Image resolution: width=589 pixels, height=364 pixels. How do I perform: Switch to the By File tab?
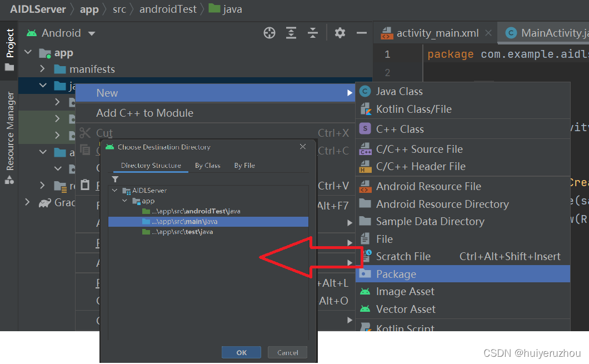[244, 165]
